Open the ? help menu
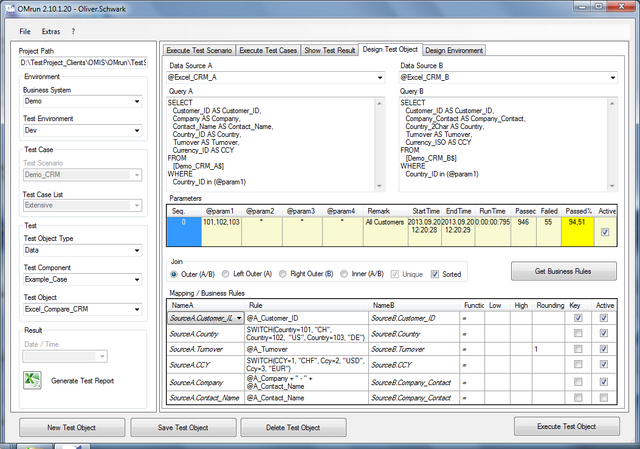This screenshot has width=640, height=449. [x=73, y=31]
